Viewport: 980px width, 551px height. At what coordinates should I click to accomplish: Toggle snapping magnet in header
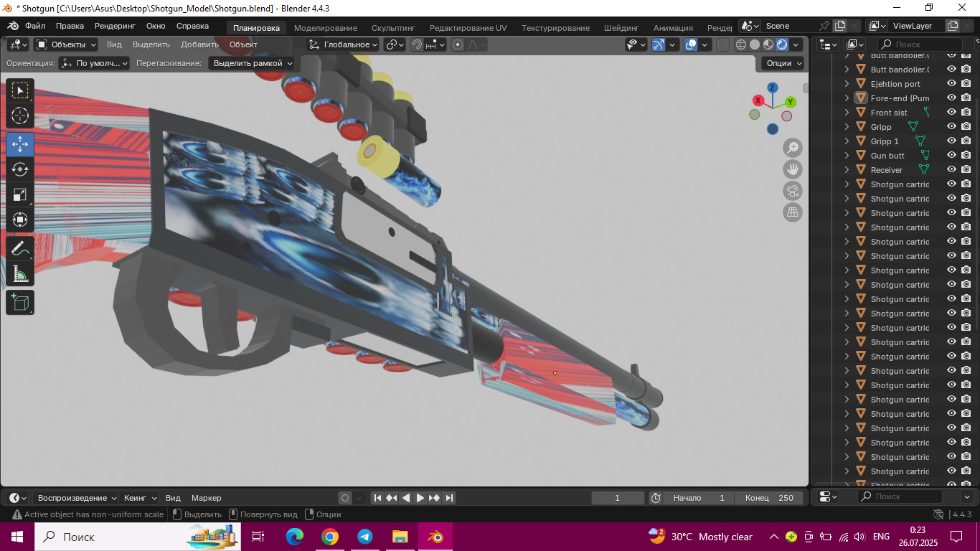point(417,44)
